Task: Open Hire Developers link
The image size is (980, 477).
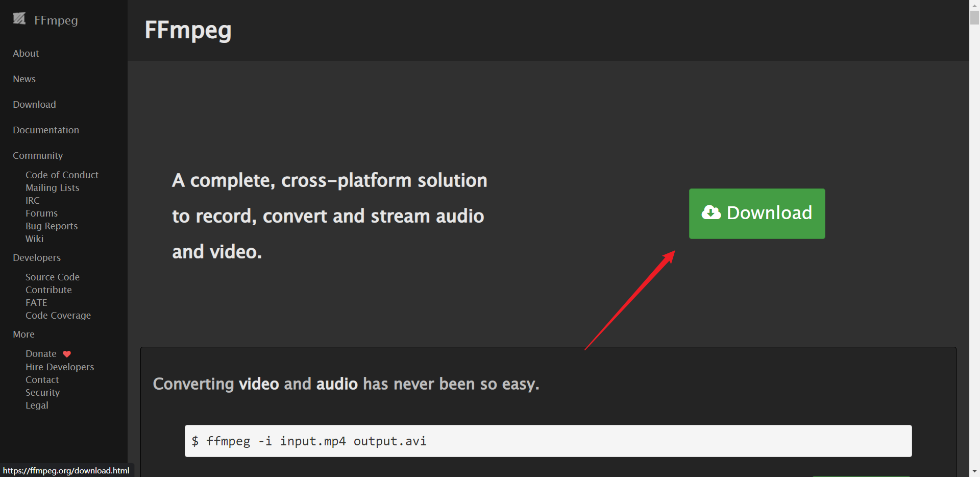Action: pyautogui.click(x=60, y=367)
